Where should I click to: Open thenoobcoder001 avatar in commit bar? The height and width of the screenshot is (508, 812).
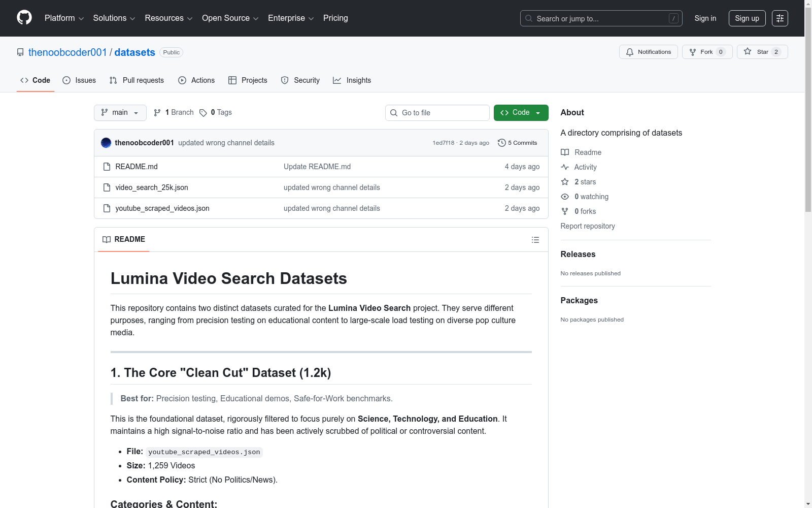(x=106, y=143)
